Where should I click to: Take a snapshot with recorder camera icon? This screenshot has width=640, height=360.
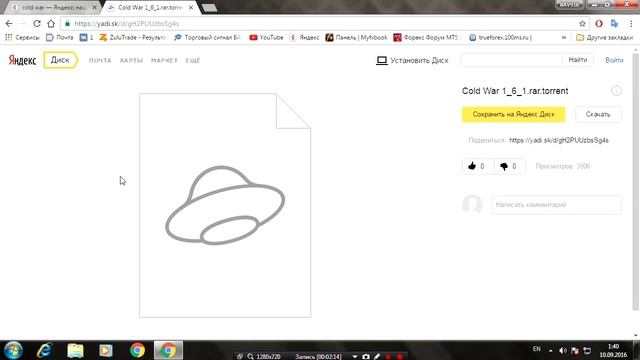click(366, 356)
